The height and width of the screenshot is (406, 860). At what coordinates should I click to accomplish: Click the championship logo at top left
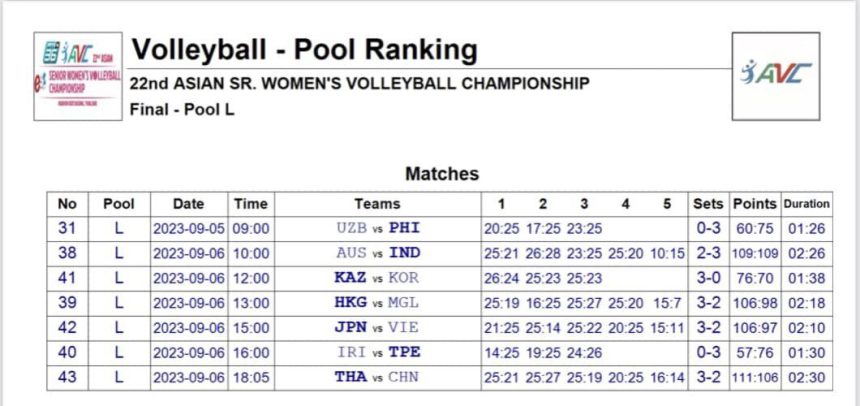click(78, 76)
